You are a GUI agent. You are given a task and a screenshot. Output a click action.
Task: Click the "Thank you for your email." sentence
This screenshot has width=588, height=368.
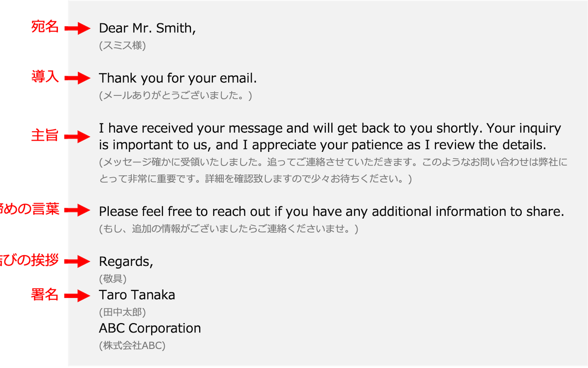point(178,78)
